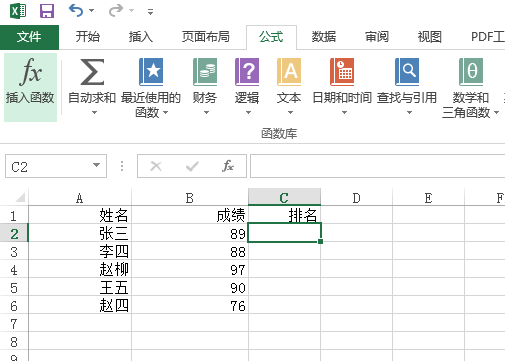This screenshot has width=505, height=361.
Task: Open the PDF工具 tab
Action: [487, 37]
